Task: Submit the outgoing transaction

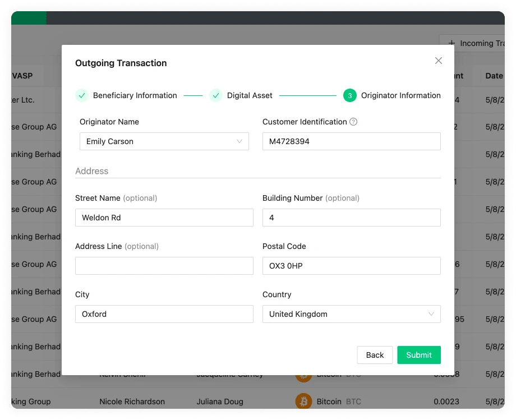Action: pyautogui.click(x=419, y=355)
